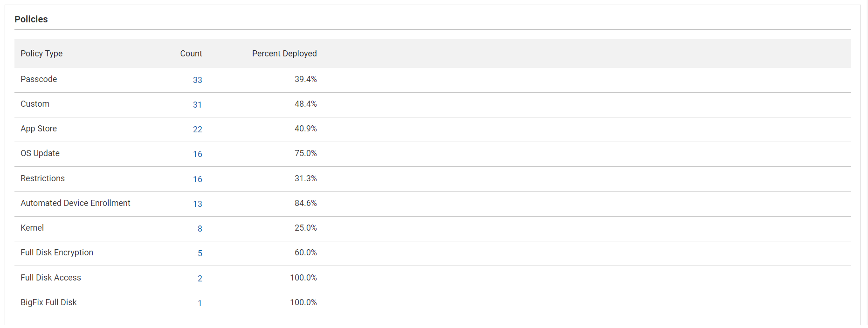868x328 pixels.
Task: Sort by the Policy Type column header
Action: 41,54
